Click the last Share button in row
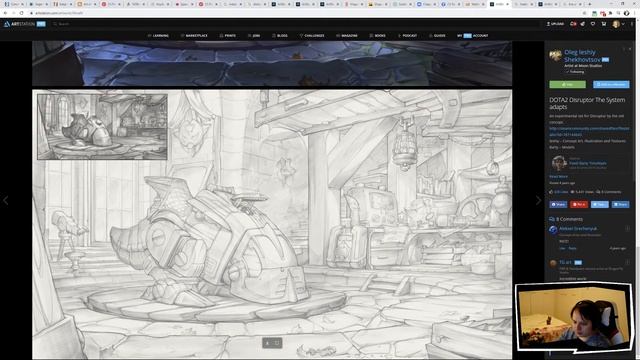The image size is (640, 360). (x=620, y=204)
